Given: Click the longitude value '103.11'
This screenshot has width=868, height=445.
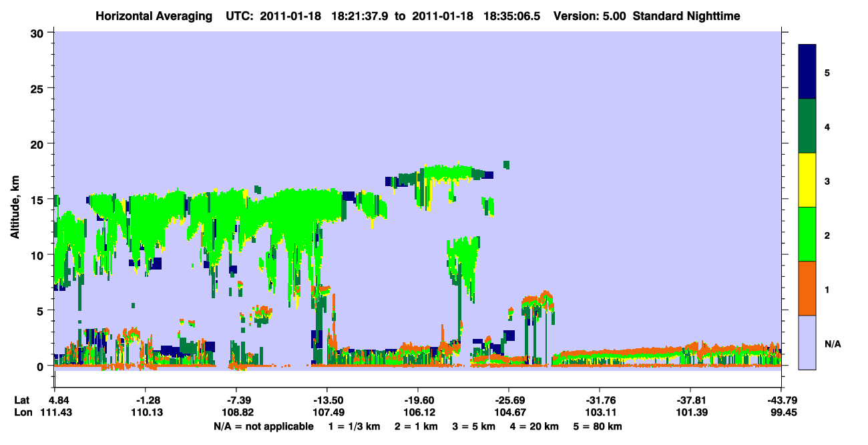Looking at the screenshot, I should 600,413.
